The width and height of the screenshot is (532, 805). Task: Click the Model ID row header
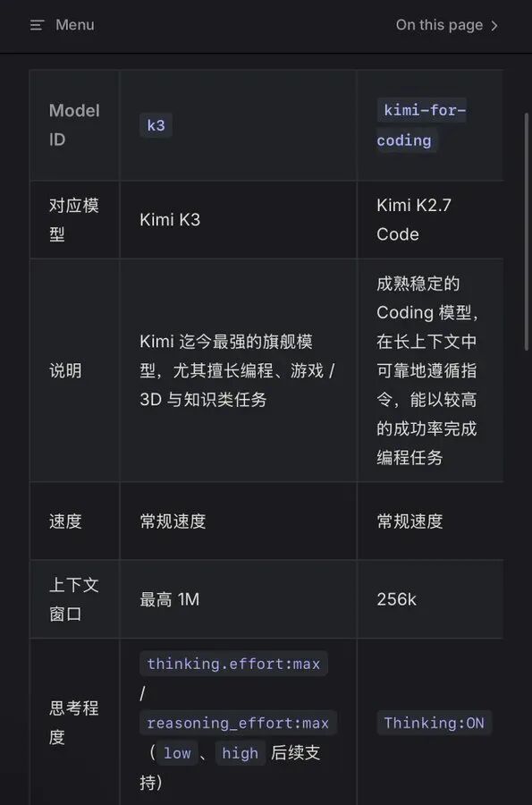pos(74,124)
